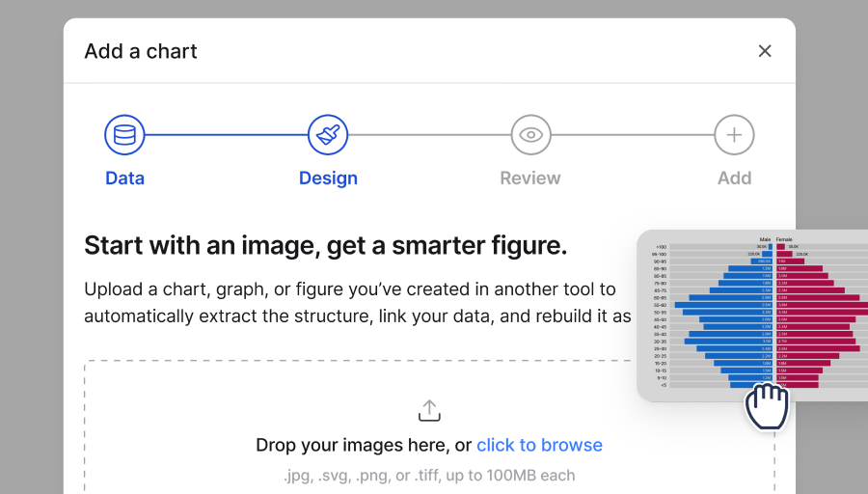Close the Add a chart dialog
Image resolution: width=868 pixels, height=494 pixels.
coord(765,51)
